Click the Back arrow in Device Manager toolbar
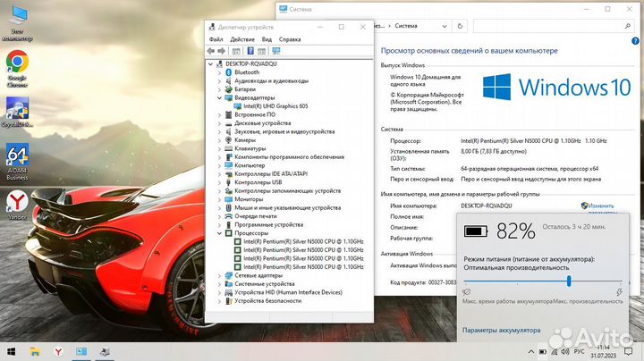This screenshot has width=644, height=361. (x=211, y=51)
